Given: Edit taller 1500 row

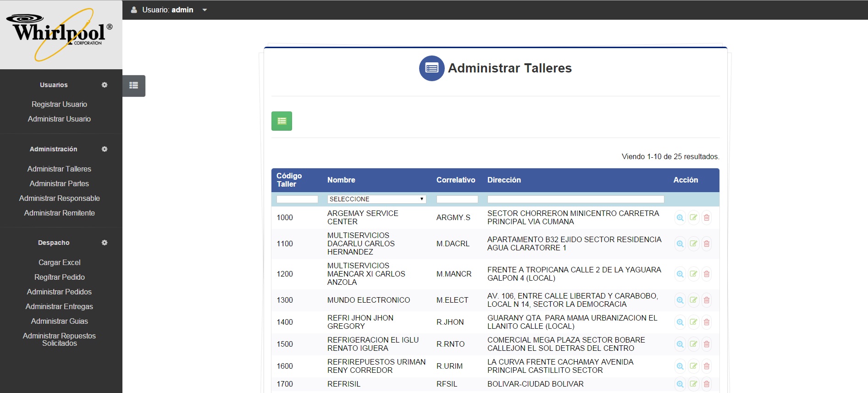Looking at the screenshot, I should coord(693,344).
